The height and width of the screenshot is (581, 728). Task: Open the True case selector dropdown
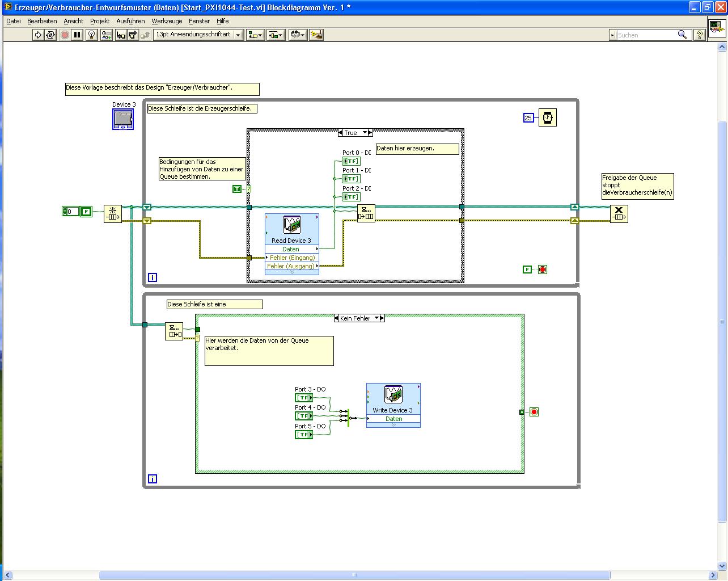pos(365,133)
